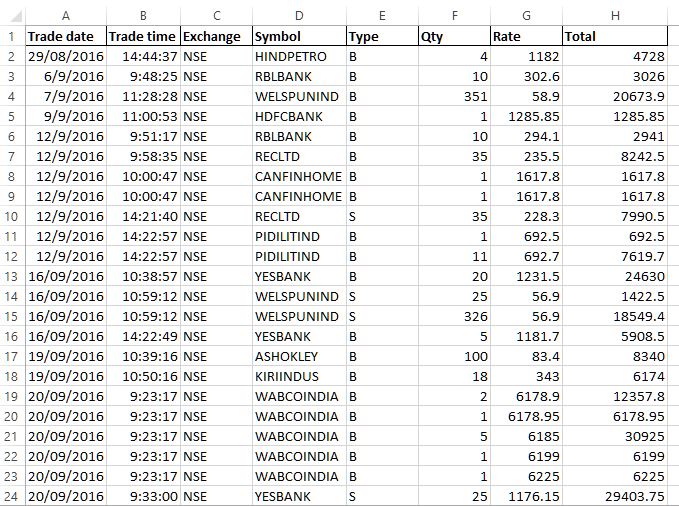
Task: Select quantity cell 18
Action: tap(454, 376)
